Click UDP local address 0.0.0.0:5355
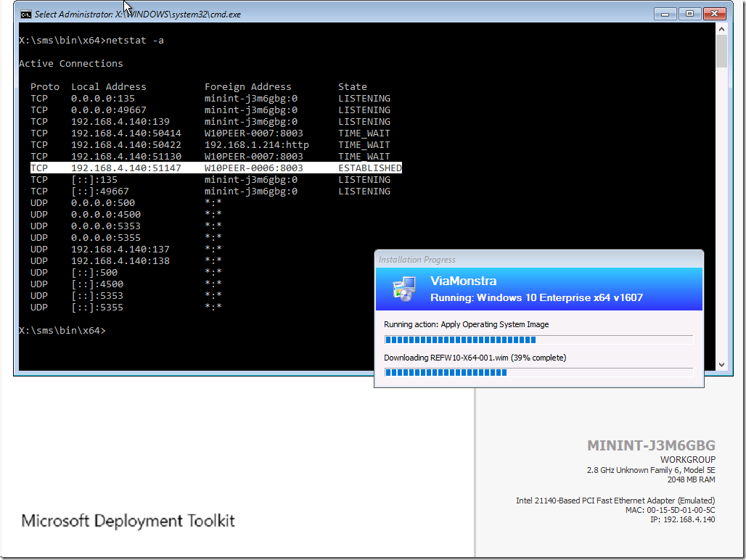This screenshot has width=746, height=560. (x=106, y=238)
